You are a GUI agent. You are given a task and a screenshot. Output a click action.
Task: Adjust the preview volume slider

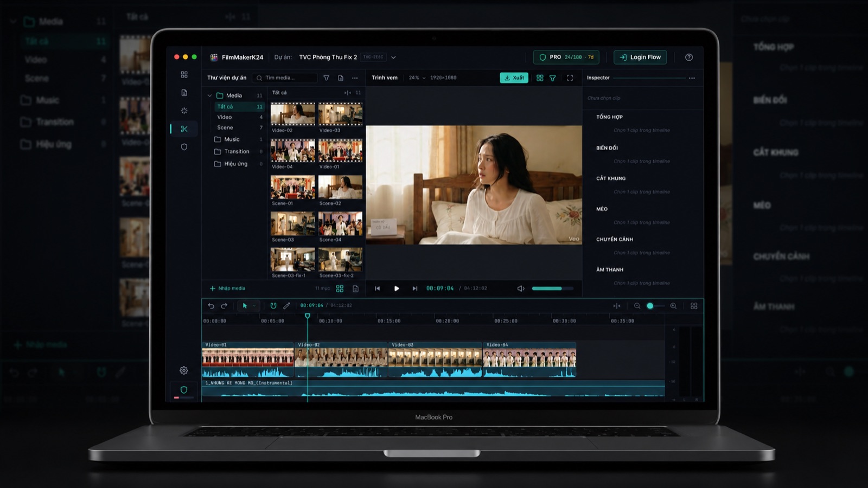[x=552, y=288]
